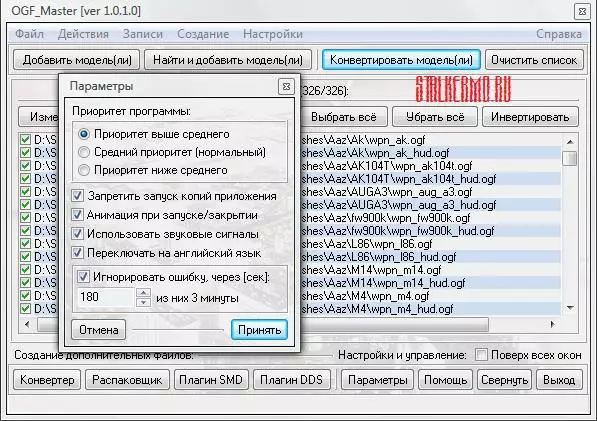Uncheck the wpn_ak.ogf row checkbox
The height and width of the screenshot is (421, 597).
(25, 140)
